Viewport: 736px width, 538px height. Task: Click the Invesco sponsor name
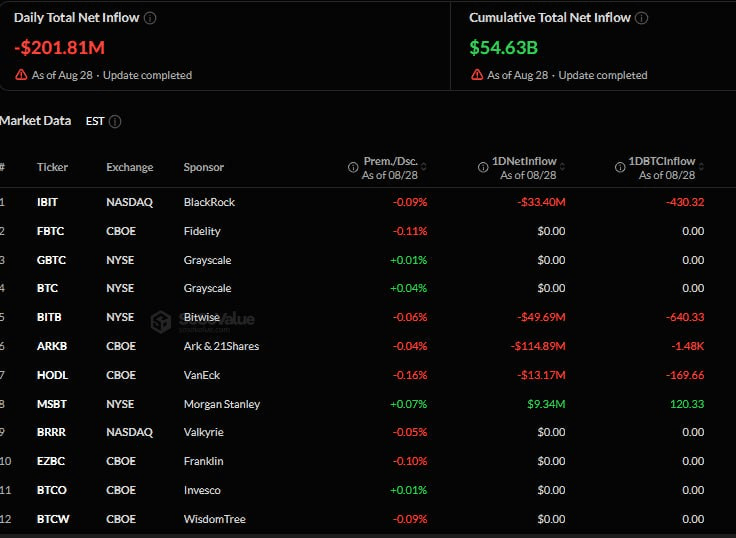tap(202, 490)
